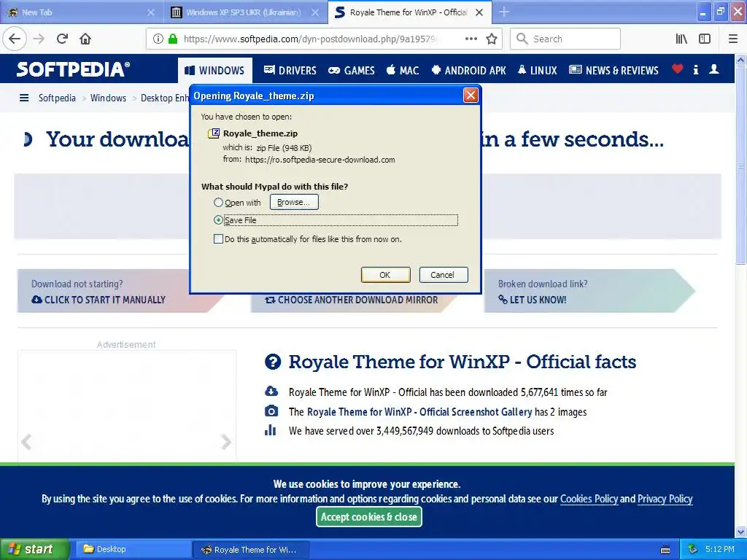Image resolution: width=747 pixels, height=560 pixels.
Task: Click the browser forward arrow
Action: coord(39,39)
